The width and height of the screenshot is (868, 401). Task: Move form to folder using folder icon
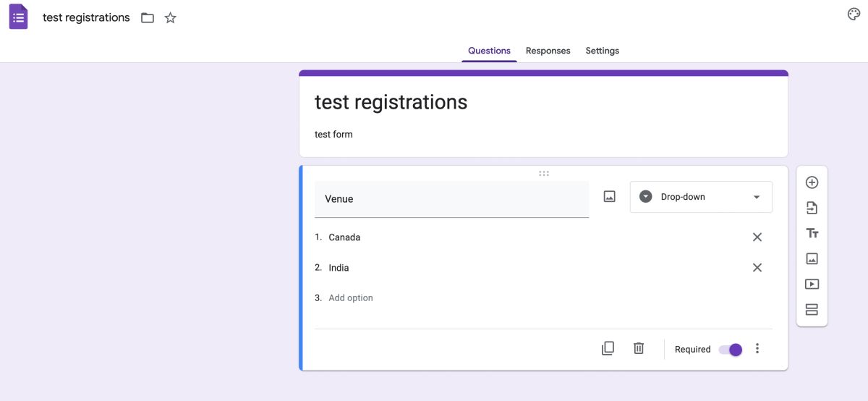coord(148,18)
